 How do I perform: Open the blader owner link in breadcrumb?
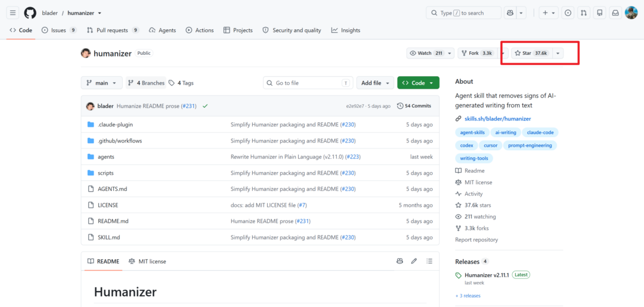click(x=49, y=13)
